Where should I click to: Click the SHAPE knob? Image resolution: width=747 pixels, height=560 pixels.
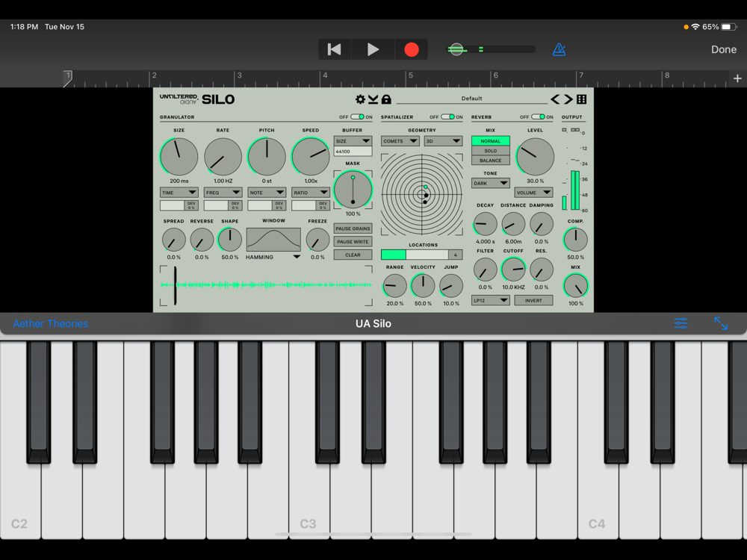click(x=229, y=240)
